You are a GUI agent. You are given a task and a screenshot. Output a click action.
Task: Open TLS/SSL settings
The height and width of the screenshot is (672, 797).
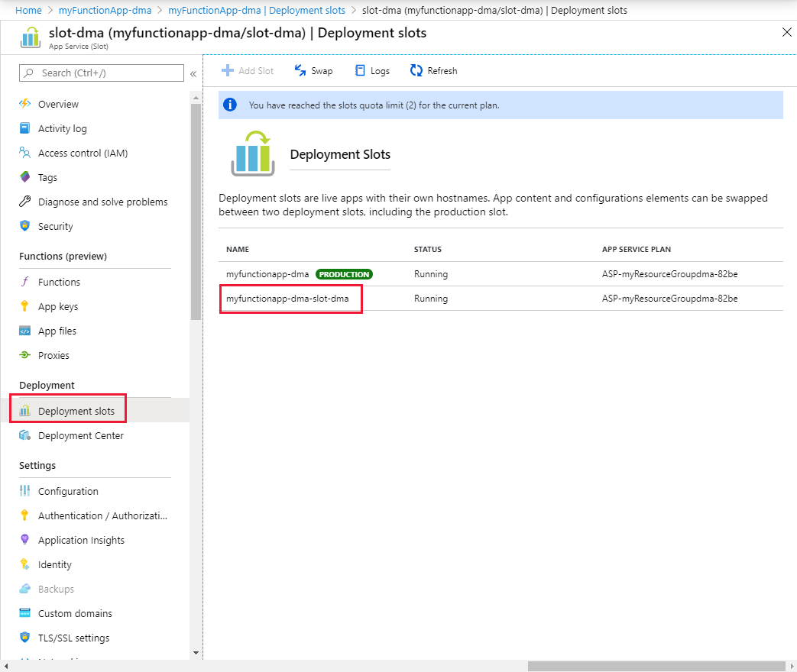(x=72, y=638)
